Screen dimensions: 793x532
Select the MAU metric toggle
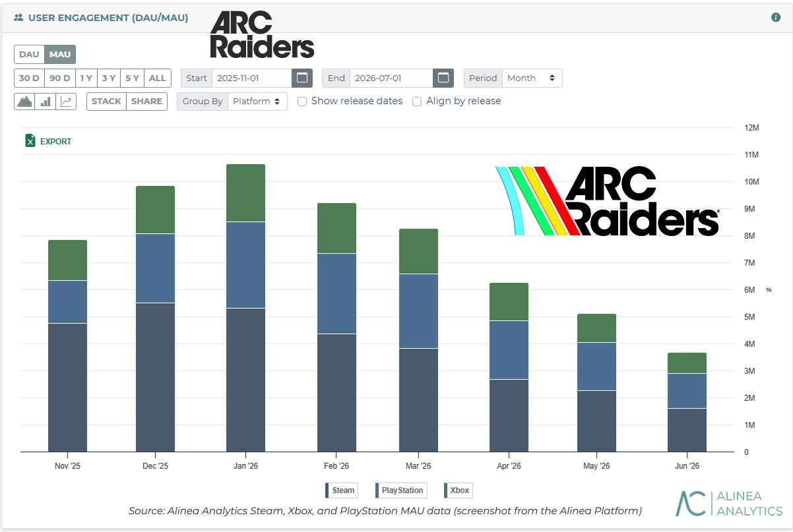[60, 54]
